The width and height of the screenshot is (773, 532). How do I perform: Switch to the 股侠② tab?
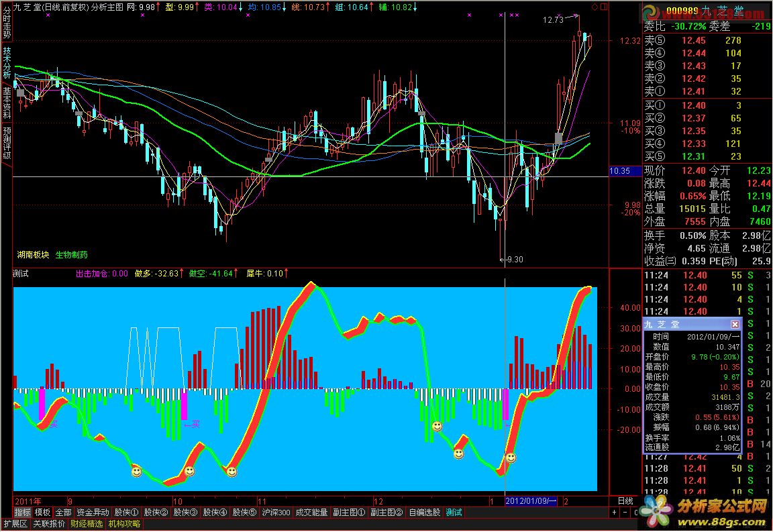coord(156,513)
